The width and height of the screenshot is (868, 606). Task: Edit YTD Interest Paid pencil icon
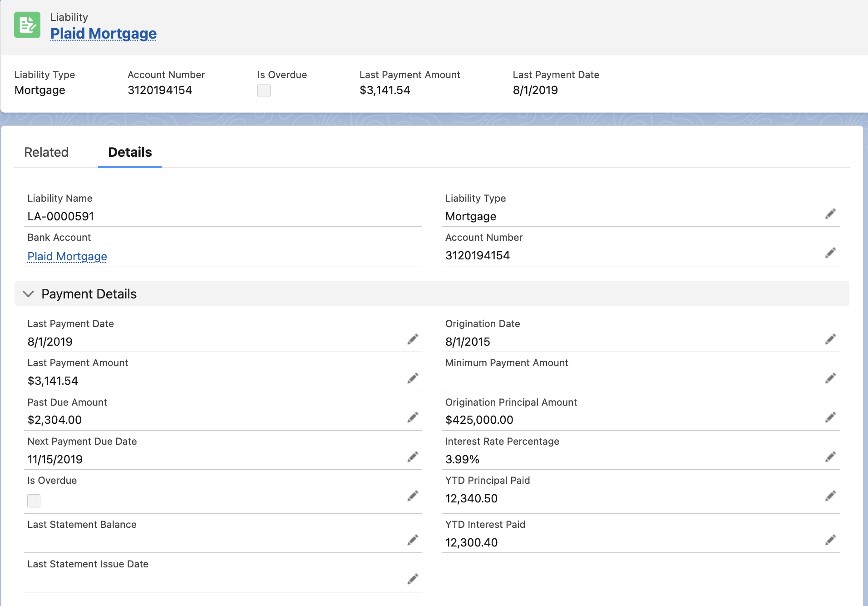tap(830, 540)
